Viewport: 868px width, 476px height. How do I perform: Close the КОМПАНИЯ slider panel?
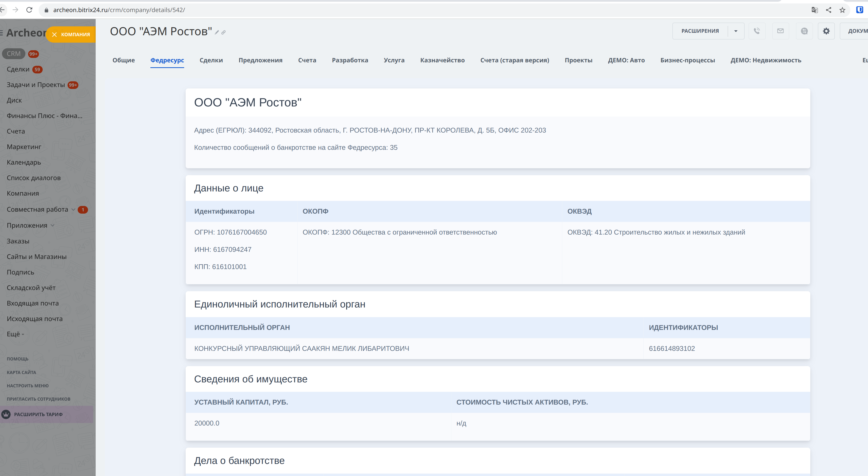click(x=54, y=35)
